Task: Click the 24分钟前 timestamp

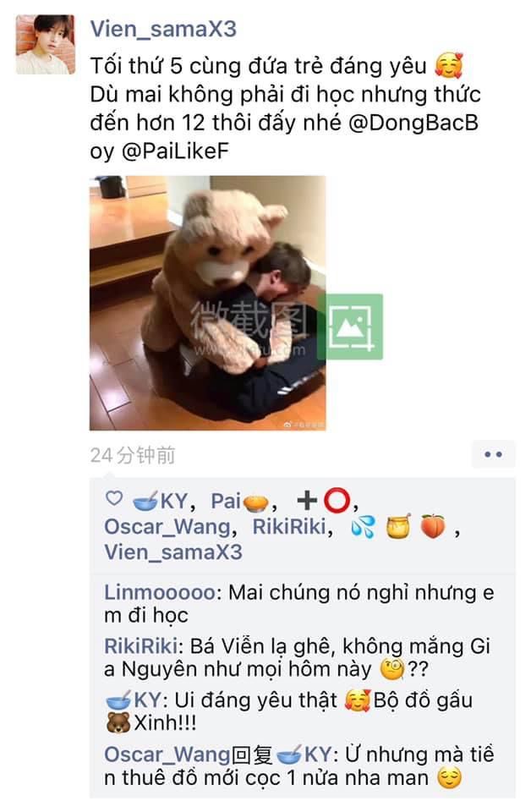Action: tap(133, 455)
